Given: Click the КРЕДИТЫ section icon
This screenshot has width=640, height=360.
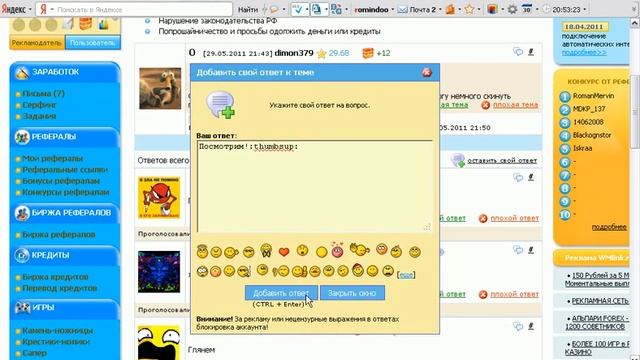Looking at the screenshot, I should pos(22,256).
